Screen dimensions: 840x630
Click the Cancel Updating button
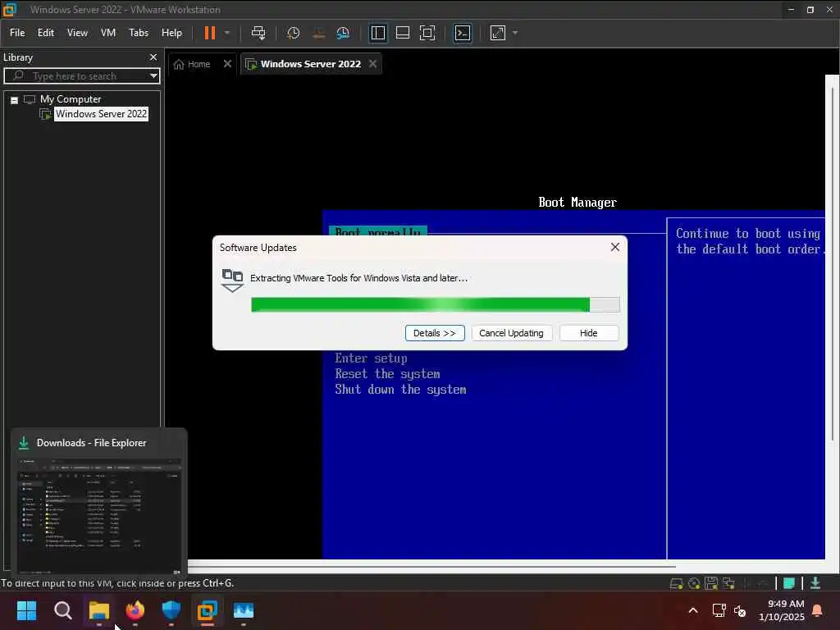coord(511,333)
